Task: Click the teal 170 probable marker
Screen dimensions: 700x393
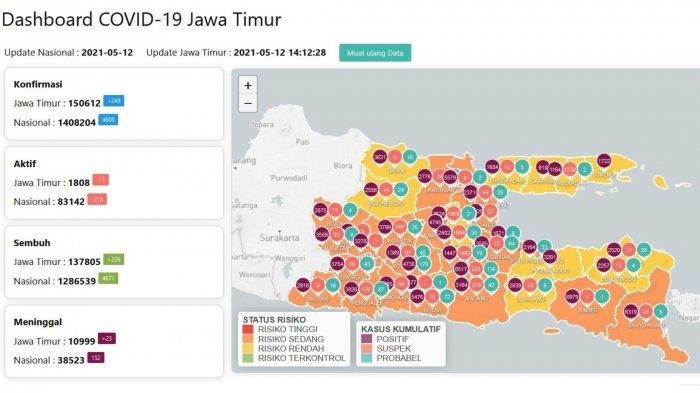Action: tap(423, 264)
